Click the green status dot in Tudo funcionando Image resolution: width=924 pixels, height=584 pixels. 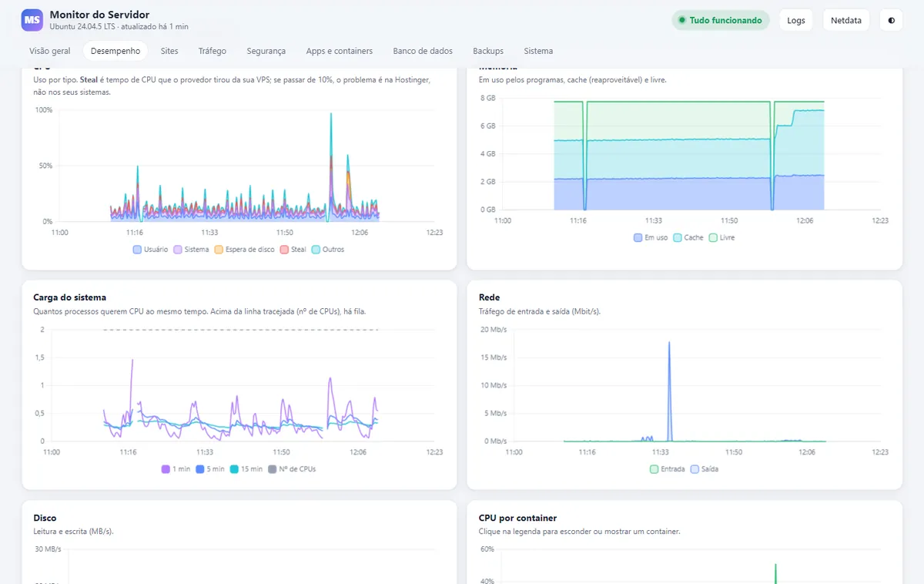pyautogui.click(x=681, y=20)
